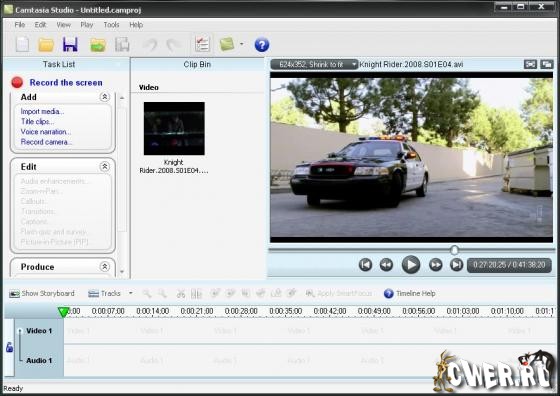Click the Show Storyboard button

[x=42, y=293]
